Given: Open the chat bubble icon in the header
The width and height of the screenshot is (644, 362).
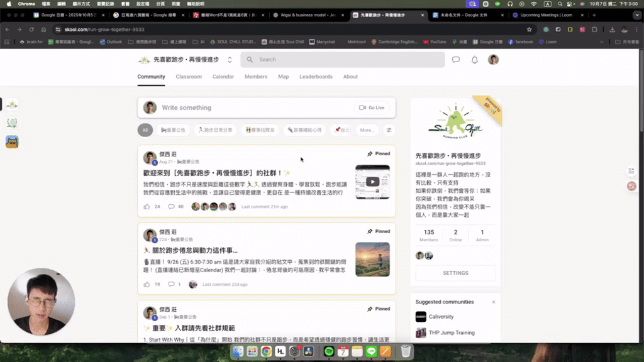Looking at the screenshot, I should coord(455,59).
